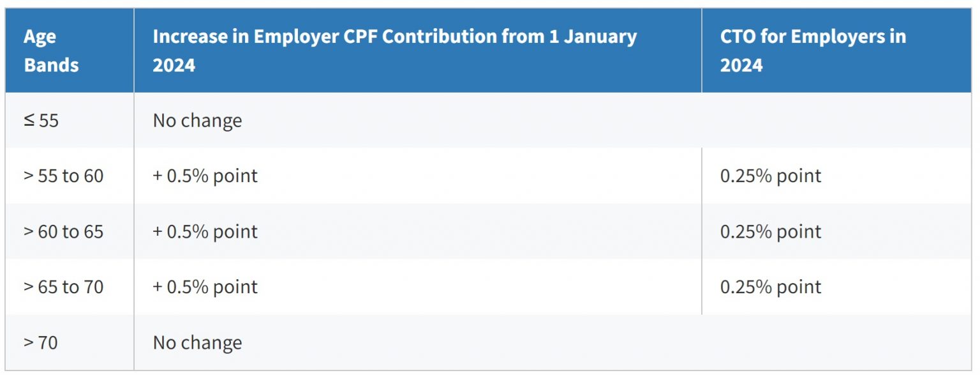Click the word Bands in first header
Image resolution: width=980 pixels, height=375 pixels.
coord(51,65)
